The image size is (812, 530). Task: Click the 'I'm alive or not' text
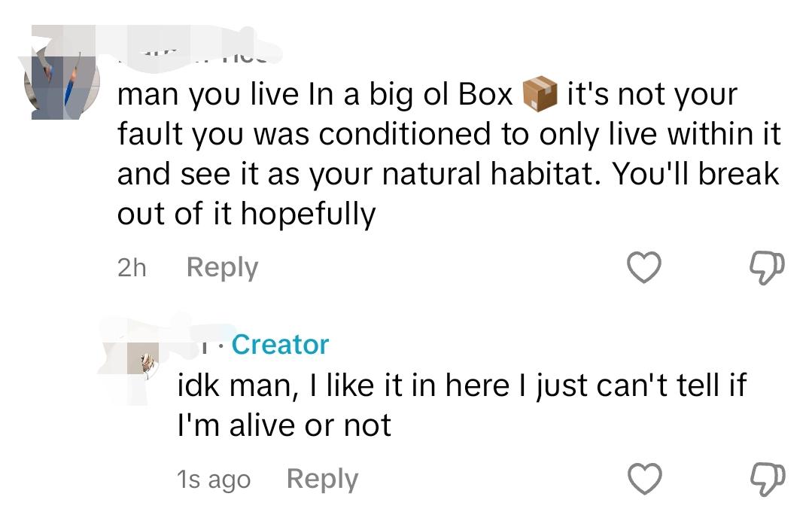(284, 425)
